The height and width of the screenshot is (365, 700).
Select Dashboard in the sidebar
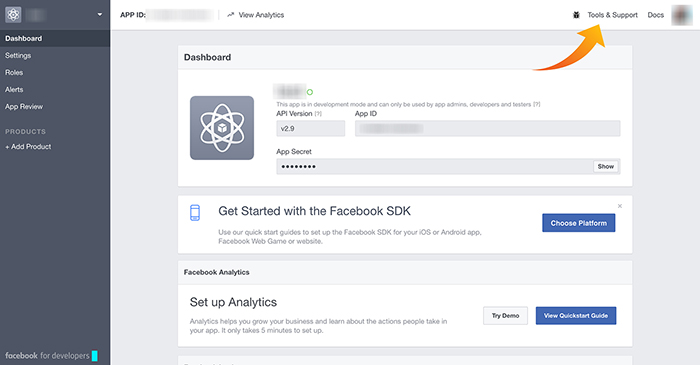(x=55, y=38)
